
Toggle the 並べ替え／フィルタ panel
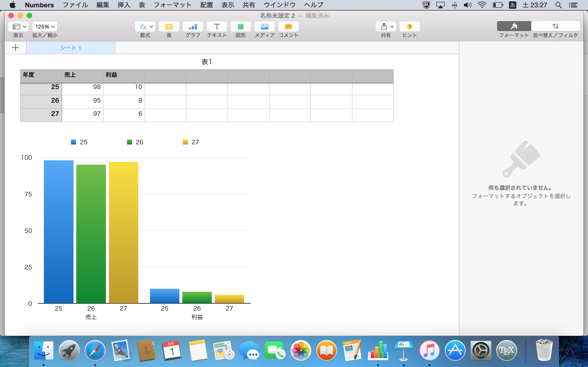(x=555, y=26)
